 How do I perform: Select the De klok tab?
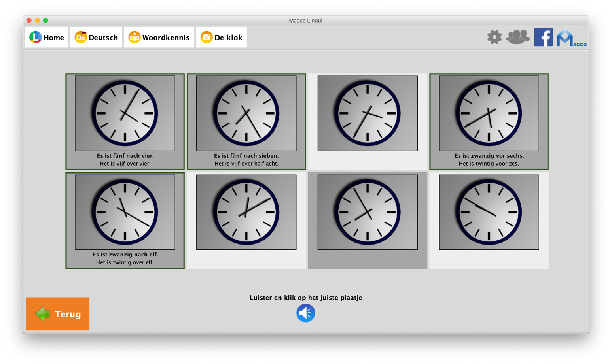221,38
